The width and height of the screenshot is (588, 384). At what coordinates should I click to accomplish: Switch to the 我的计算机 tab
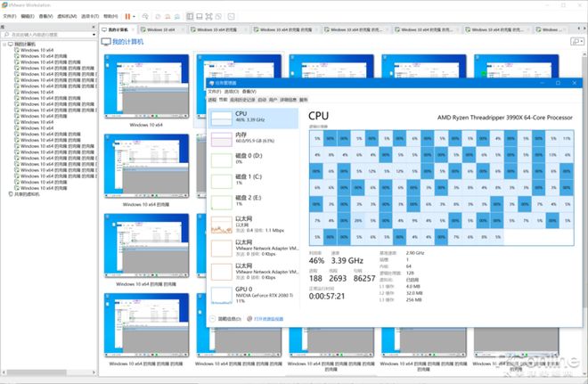(x=118, y=29)
